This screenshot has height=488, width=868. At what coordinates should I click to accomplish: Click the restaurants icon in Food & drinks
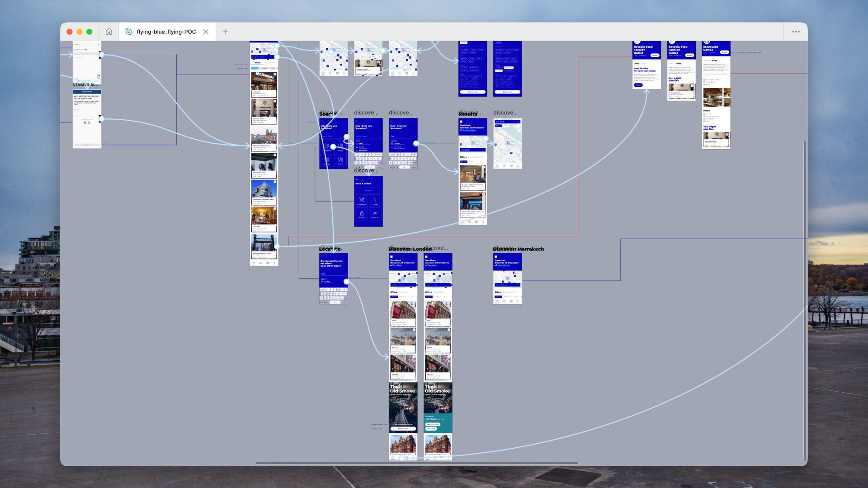(362, 200)
